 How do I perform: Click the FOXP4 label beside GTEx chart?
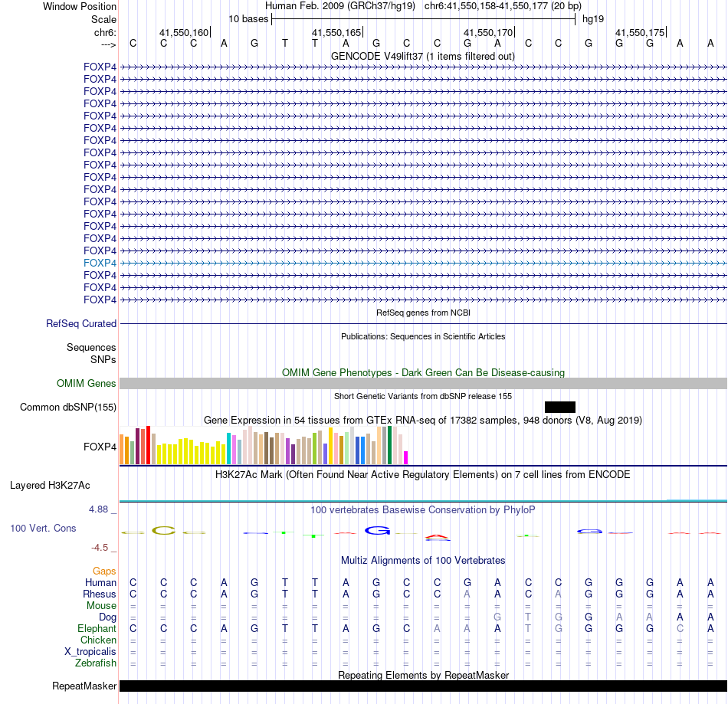pyautogui.click(x=100, y=447)
